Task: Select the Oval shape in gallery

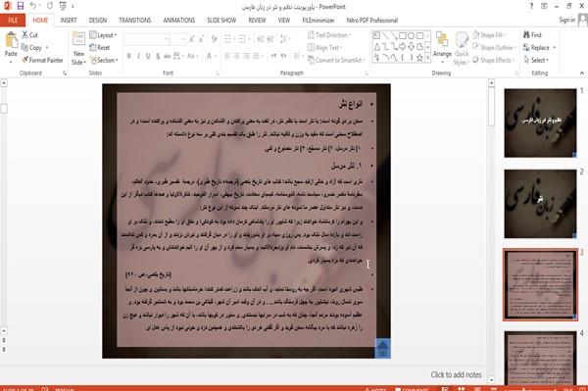Action: pos(411,36)
